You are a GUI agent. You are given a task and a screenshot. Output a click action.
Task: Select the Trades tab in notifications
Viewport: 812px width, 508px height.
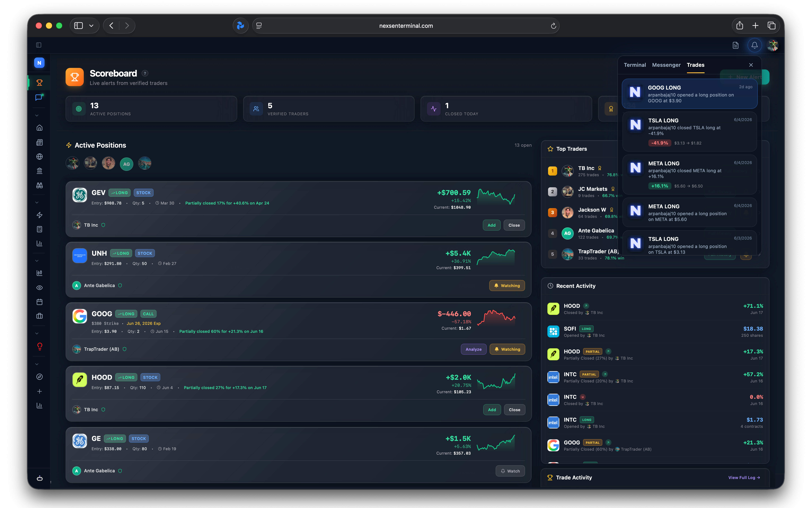pyautogui.click(x=695, y=65)
